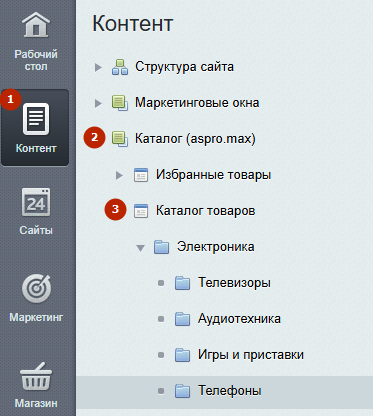Click the Аудиотехника folder icon
The height and width of the screenshot is (416, 373).
click(x=183, y=319)
